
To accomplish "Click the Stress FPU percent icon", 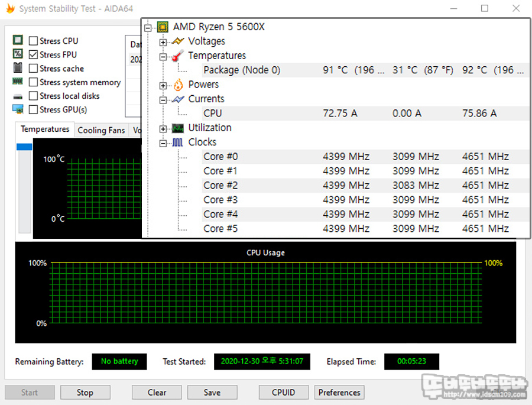I will [18, 54].
